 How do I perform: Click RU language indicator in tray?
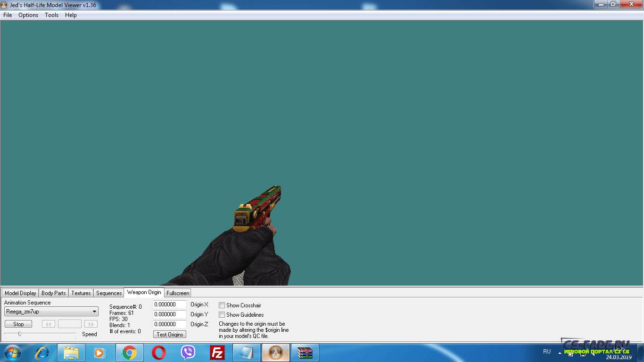coord(547,352)
